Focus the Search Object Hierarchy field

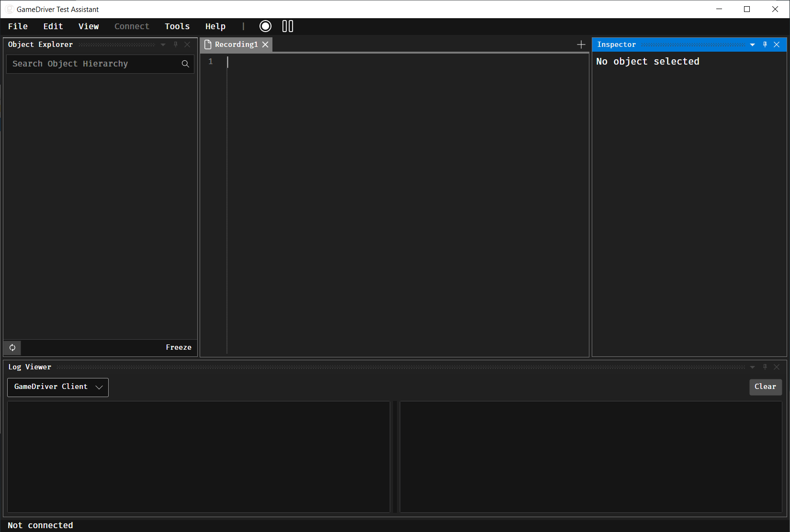93,64
